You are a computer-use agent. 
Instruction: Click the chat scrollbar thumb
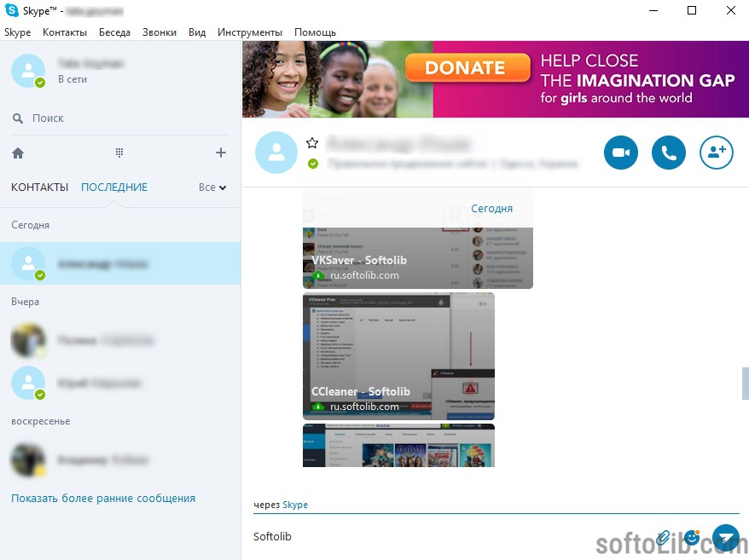(746, 384)
